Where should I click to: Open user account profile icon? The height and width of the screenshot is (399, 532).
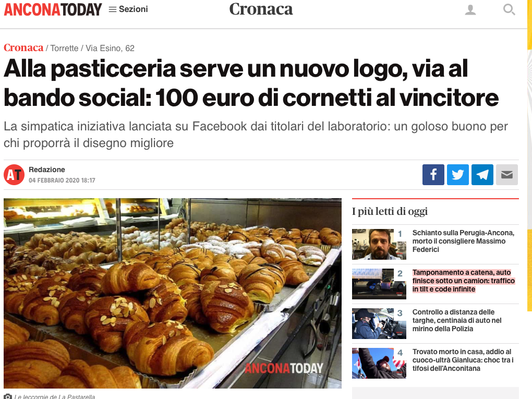[470, 10]
